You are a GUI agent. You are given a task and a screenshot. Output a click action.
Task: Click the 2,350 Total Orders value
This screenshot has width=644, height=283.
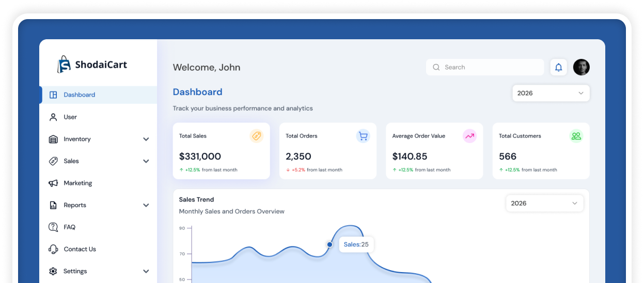click(x=299, y=156)
